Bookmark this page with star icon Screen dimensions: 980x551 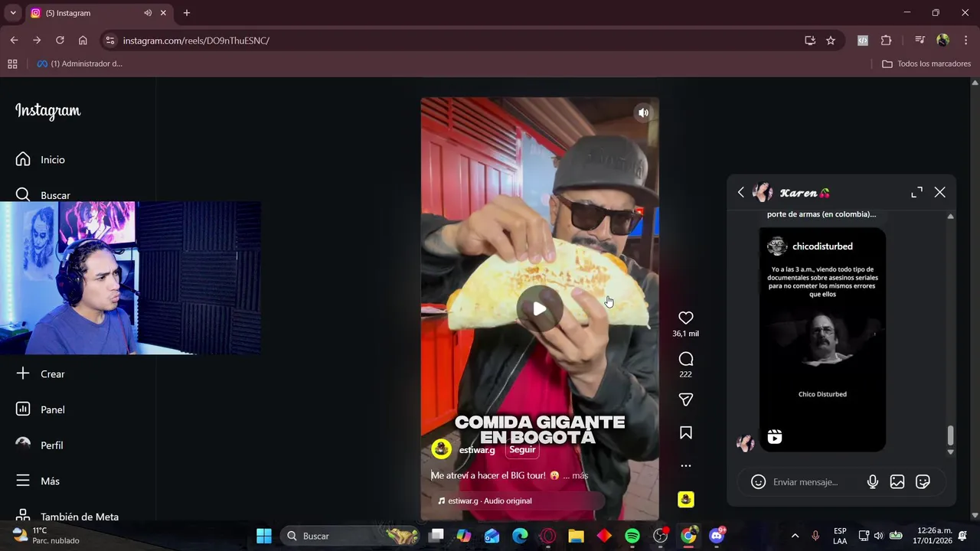click(831, 41)
